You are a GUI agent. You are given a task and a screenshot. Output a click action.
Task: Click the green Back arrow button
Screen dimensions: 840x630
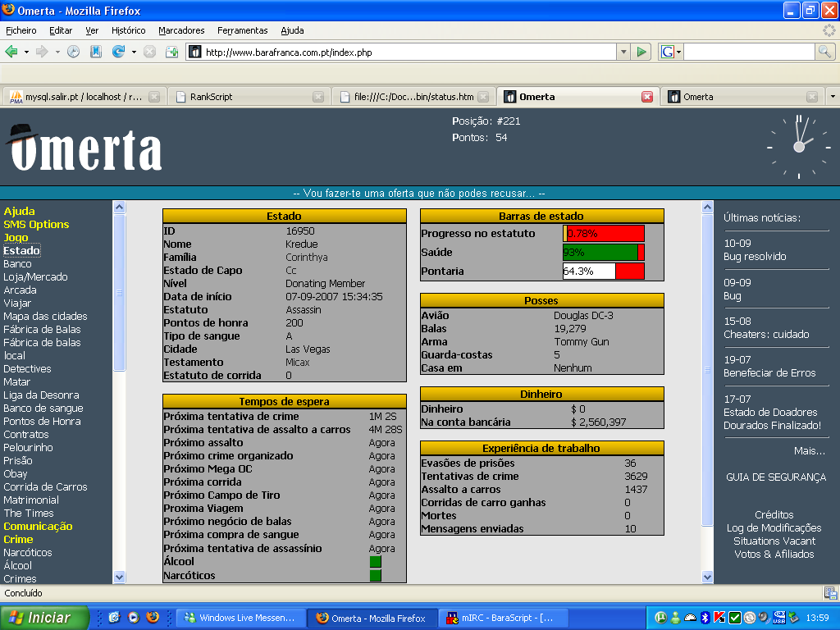pyautogui.click(x=11, y=52)
